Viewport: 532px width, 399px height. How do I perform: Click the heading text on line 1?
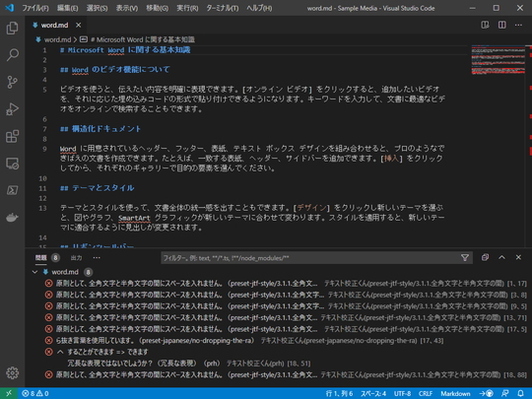point(125,50)
